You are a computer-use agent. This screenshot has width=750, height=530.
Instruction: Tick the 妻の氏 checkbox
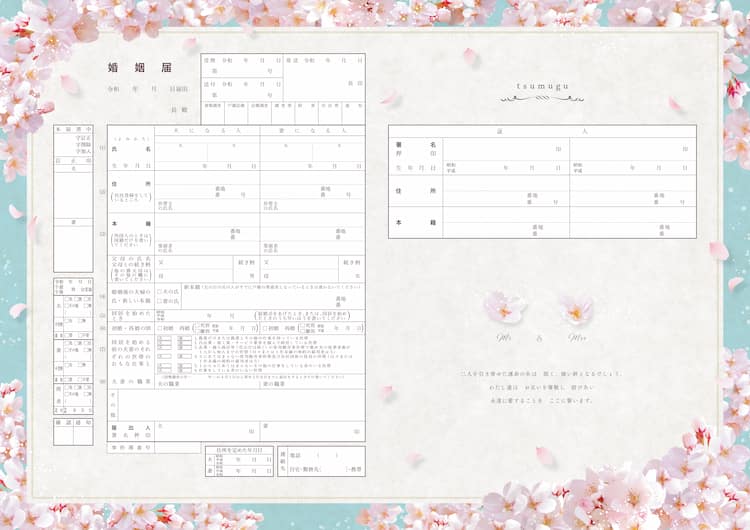pos(160,301)
